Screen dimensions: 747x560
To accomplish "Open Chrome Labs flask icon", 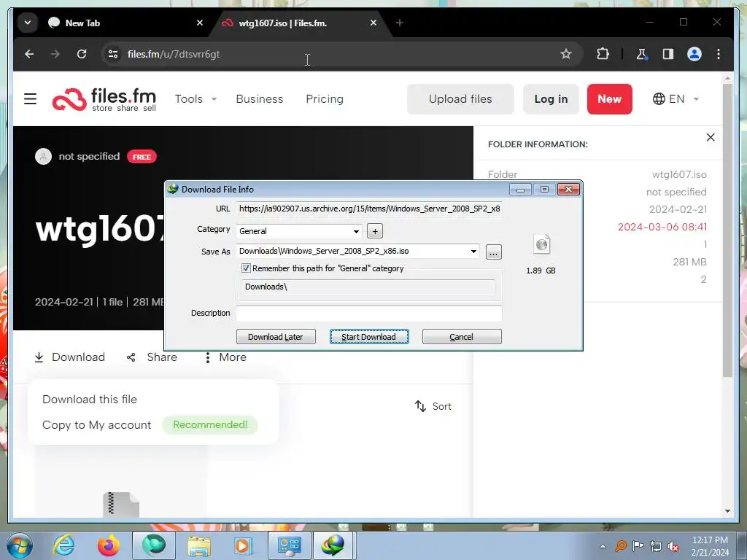I will coord(642,54).
